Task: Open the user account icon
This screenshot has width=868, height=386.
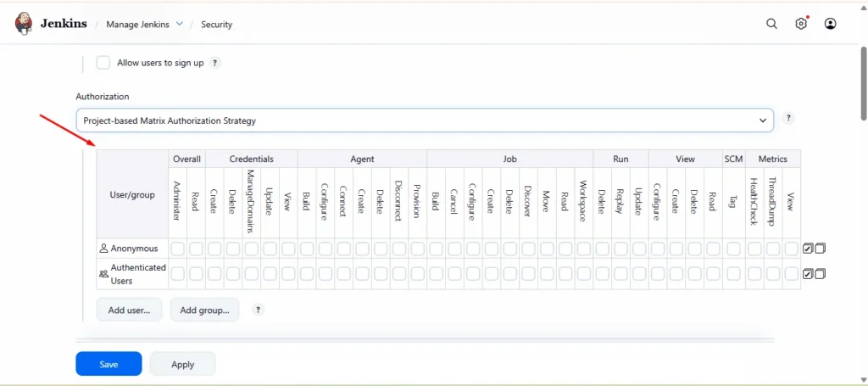Action: coord(831,24)
